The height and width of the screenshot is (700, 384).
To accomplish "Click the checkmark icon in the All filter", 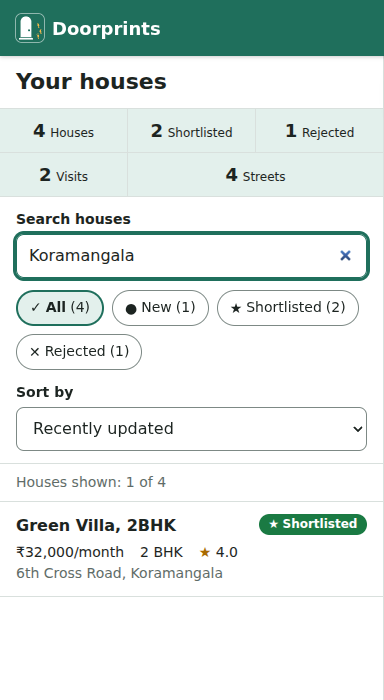I will [x=36, y=308].
